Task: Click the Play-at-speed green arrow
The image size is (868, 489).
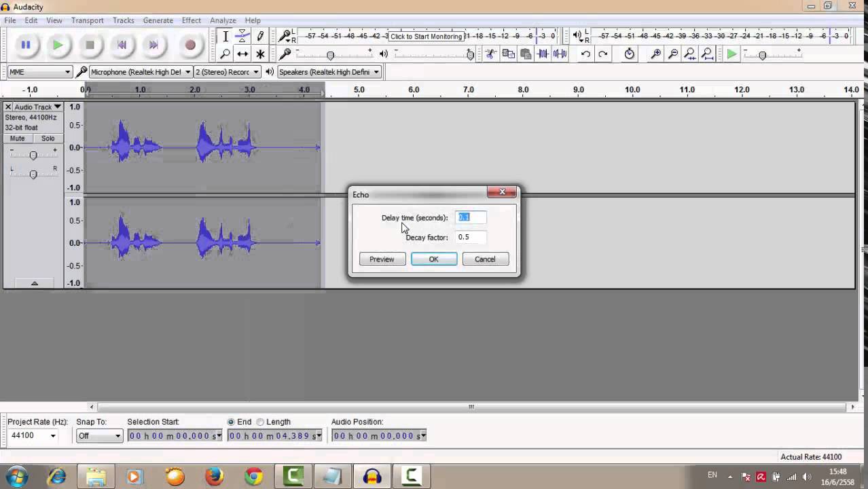Action: 731,54
